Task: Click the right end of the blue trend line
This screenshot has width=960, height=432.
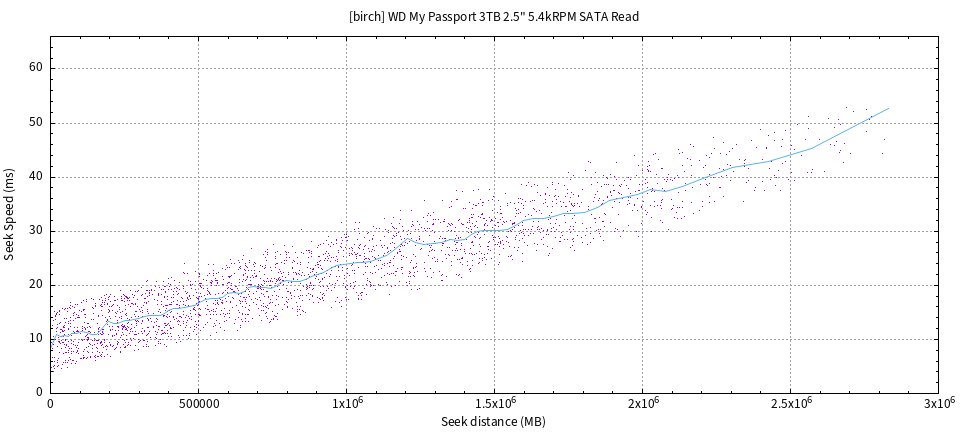Action: point(888,108)
